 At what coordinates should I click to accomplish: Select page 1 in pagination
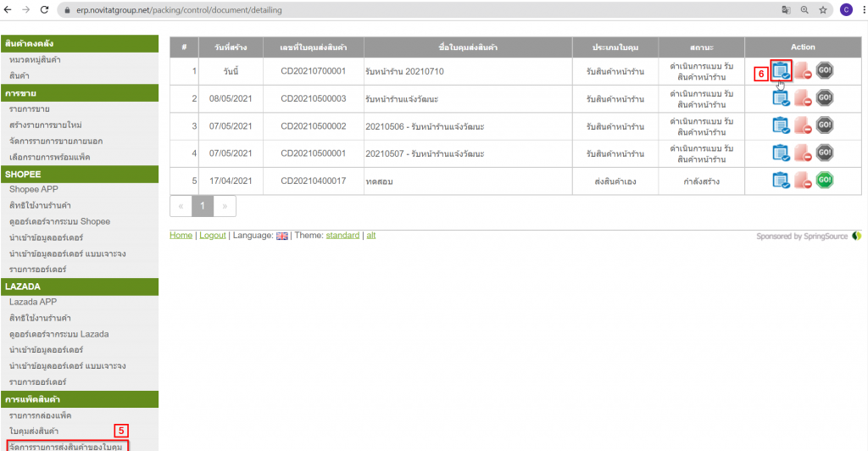tap(203, 206)
